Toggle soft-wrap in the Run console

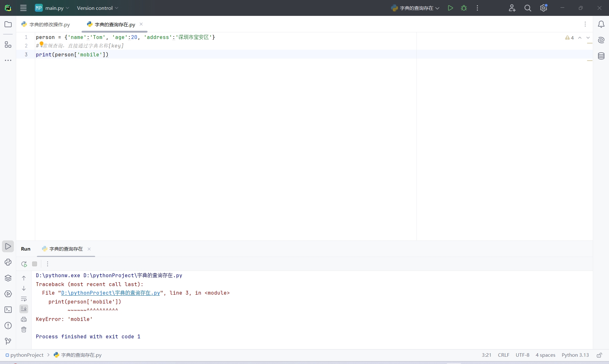24,299
